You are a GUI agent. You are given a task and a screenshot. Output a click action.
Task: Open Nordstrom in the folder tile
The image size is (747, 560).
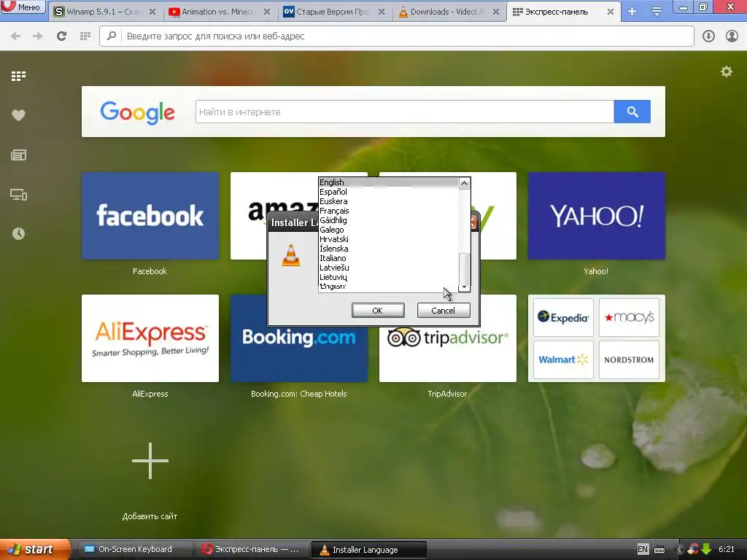tap(629, 359)
